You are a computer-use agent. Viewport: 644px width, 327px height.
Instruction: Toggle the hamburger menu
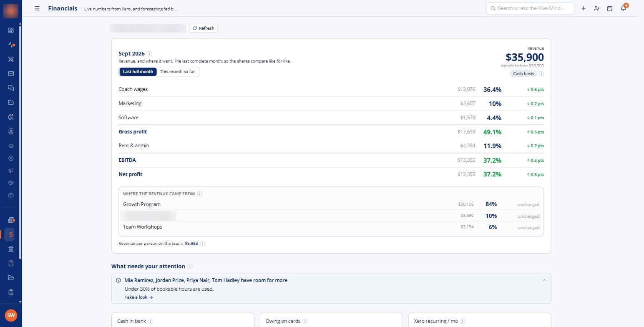[x=37, y=8]
